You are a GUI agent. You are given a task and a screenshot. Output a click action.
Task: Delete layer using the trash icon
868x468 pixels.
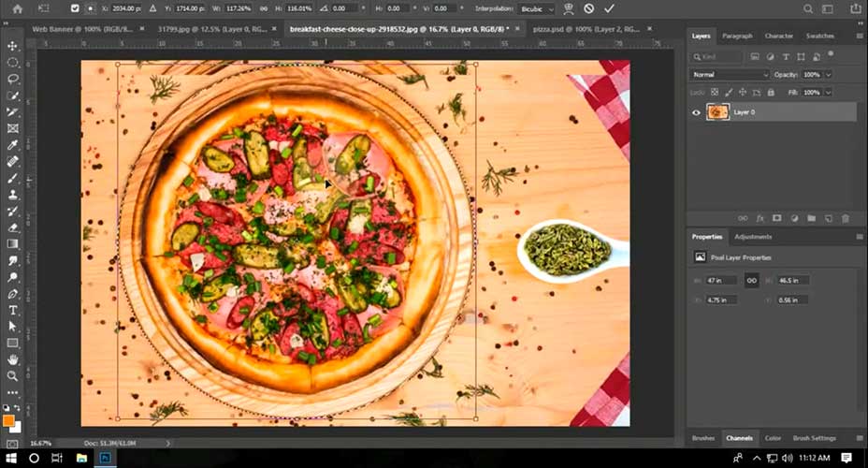coord(846,218)
